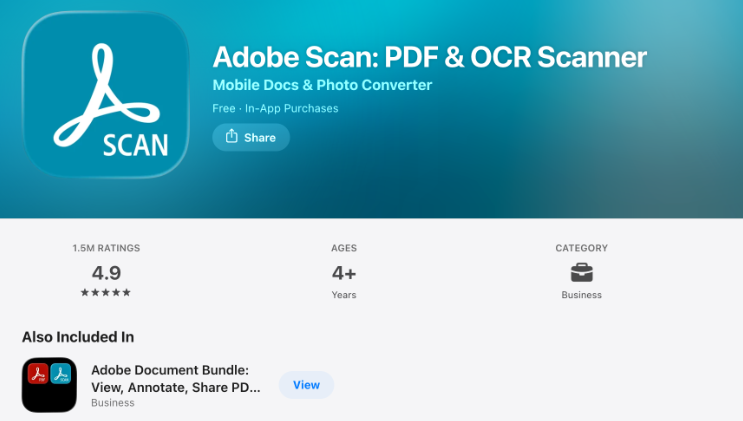
Task: Click the Also Included In heading
Action: coord(78,337)
